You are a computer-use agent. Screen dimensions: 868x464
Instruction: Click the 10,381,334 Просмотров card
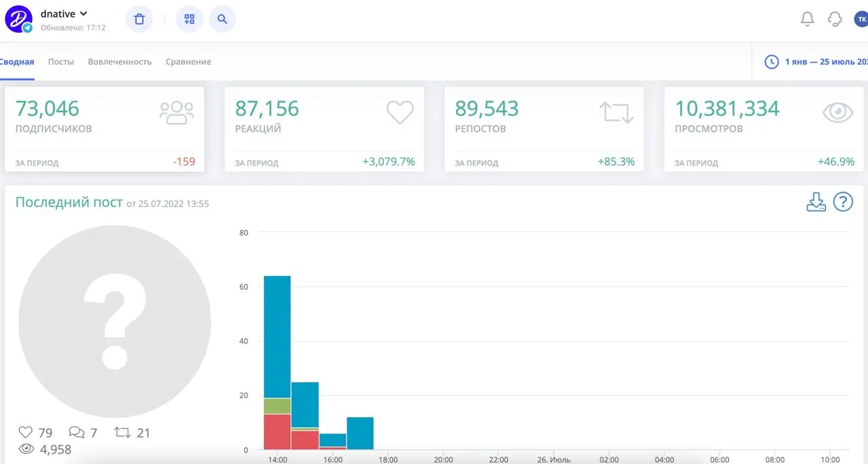click(764, 129)
